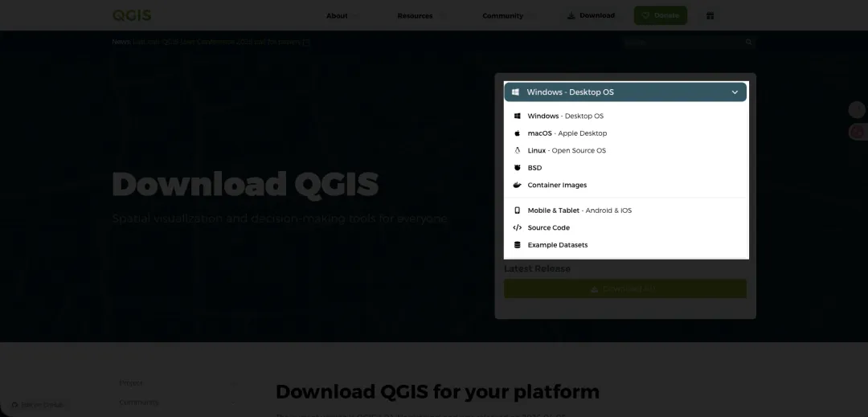Go to QGIS home via logo
868x417 pixels.
point(132,15)
